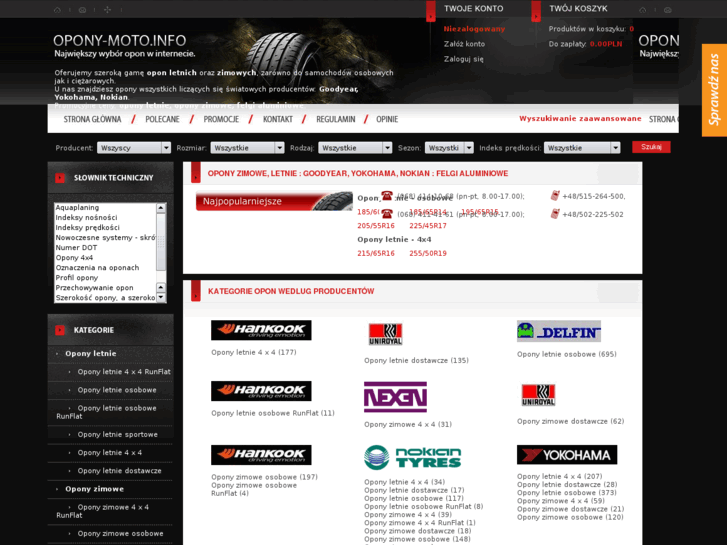Click red arrow icon beside Słownik Techniczny
The height and width of the screenshot is (545, 727).
tap(60, 178)
